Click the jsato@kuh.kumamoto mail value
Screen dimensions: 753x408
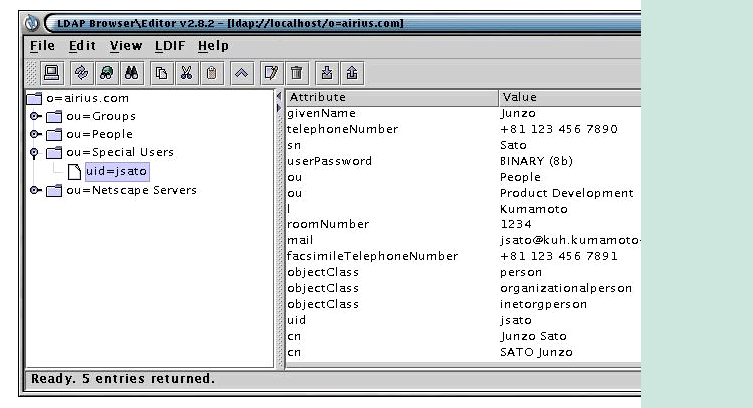(570, 240)
